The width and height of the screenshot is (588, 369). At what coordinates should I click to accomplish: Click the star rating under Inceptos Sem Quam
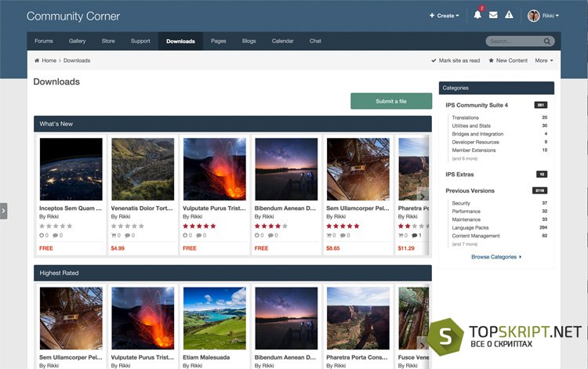coord(56,226)
